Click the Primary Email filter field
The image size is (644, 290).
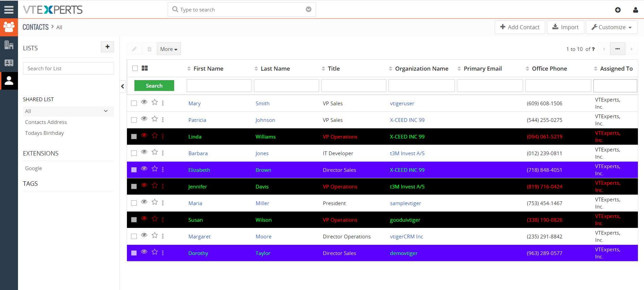490,86
